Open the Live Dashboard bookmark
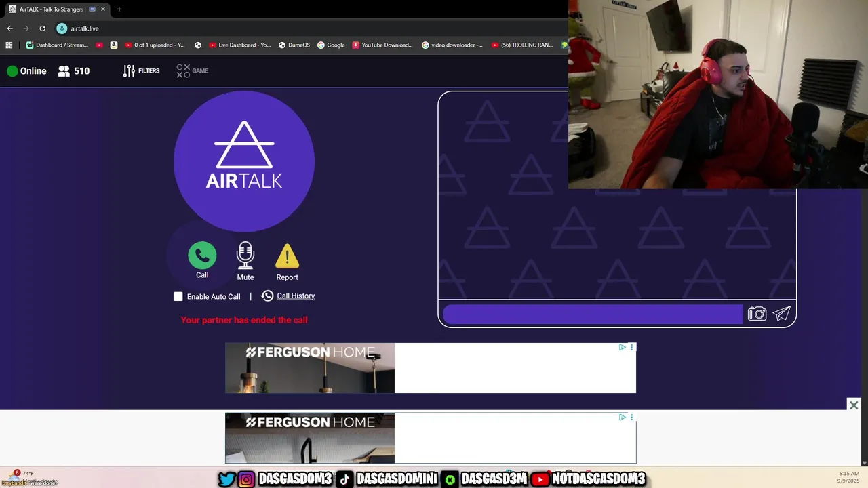Image resolution: width=868 pixels, height=488 pixels. pos(240,45)
